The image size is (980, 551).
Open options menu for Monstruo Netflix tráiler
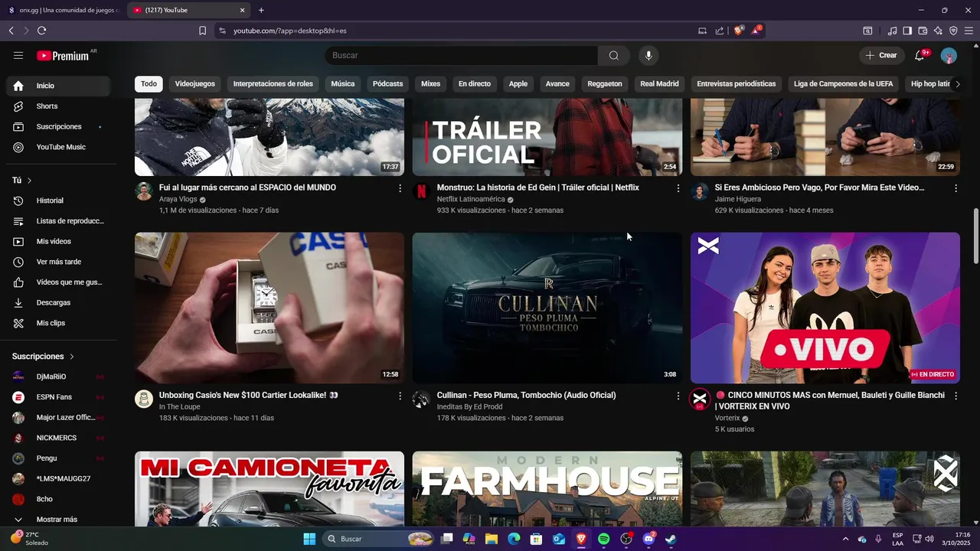(x=678, y=187)
